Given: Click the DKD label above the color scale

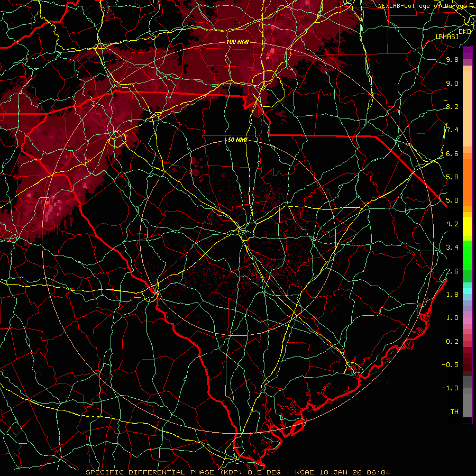Looking at the screenshot, I should pyautogui.click(x=465, y=31).
